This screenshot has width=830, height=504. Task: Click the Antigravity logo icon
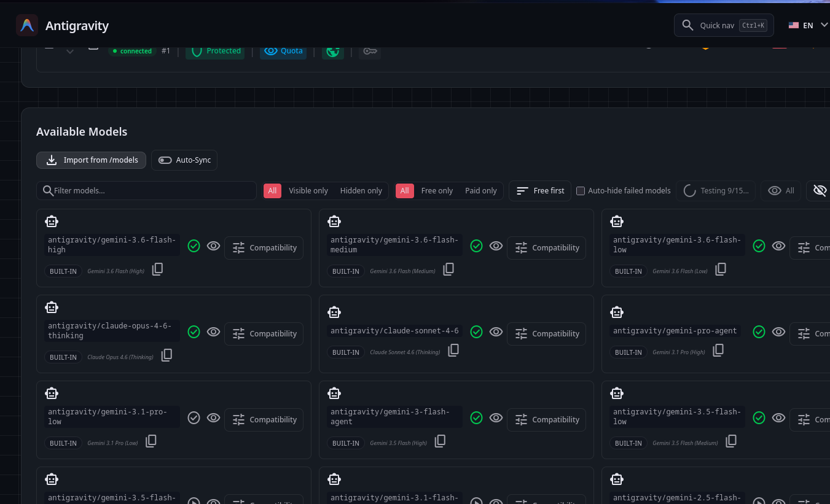pyautogui.click(x=27, y=25)
